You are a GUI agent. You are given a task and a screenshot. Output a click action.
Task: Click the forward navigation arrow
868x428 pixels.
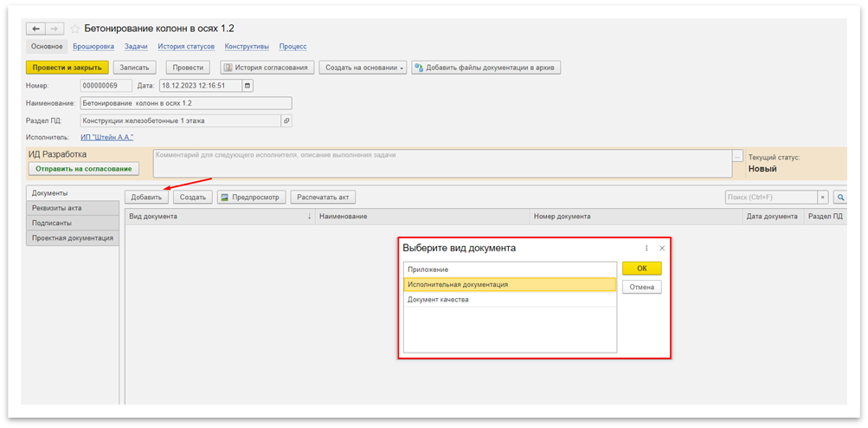pyautogui.click(x=55, y=29)
